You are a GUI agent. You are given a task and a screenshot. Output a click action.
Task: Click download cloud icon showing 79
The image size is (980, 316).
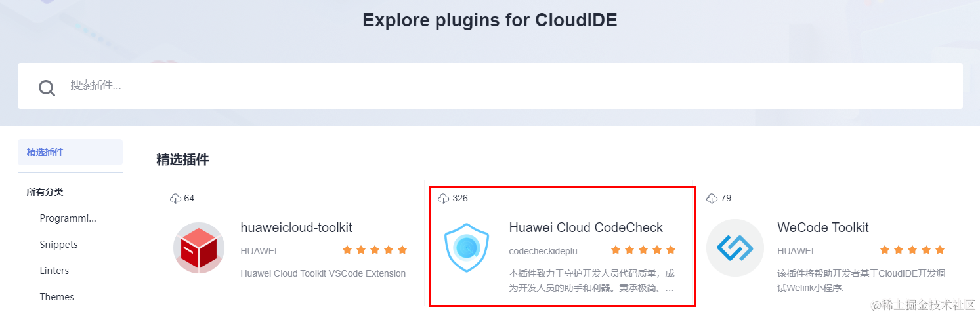[x=712, y=198]
